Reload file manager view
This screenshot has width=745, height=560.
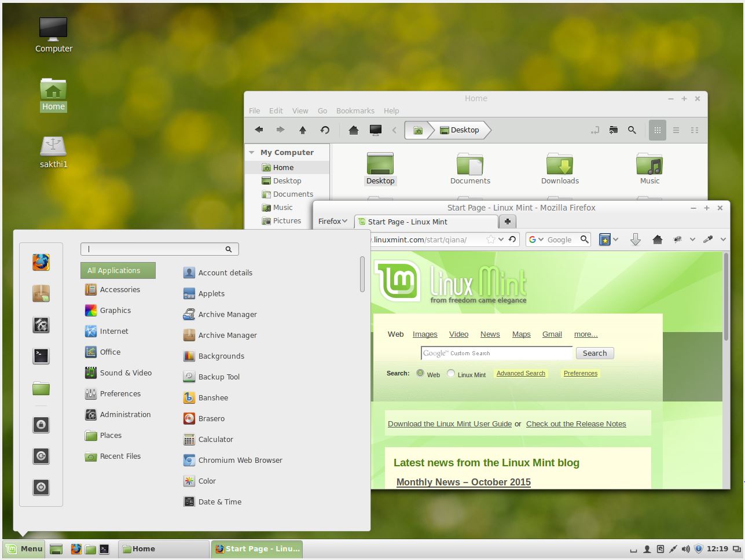tap(325, 130)
